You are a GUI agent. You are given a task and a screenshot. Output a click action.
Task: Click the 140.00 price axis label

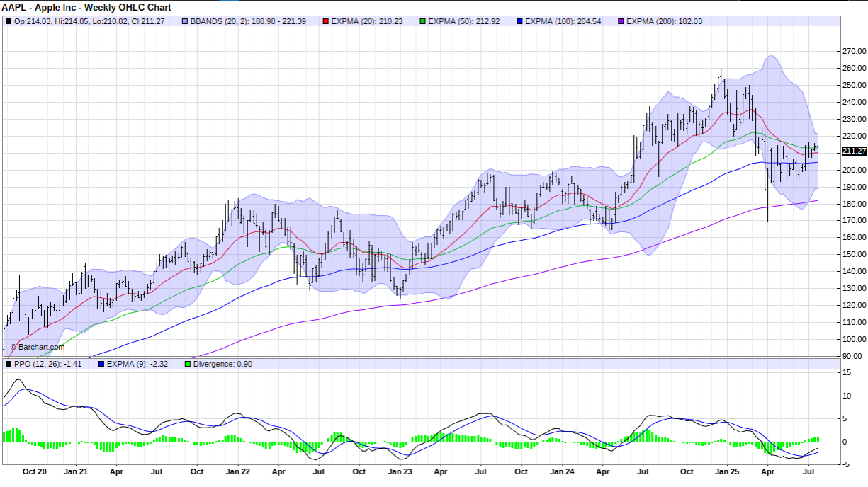[855, 271]
